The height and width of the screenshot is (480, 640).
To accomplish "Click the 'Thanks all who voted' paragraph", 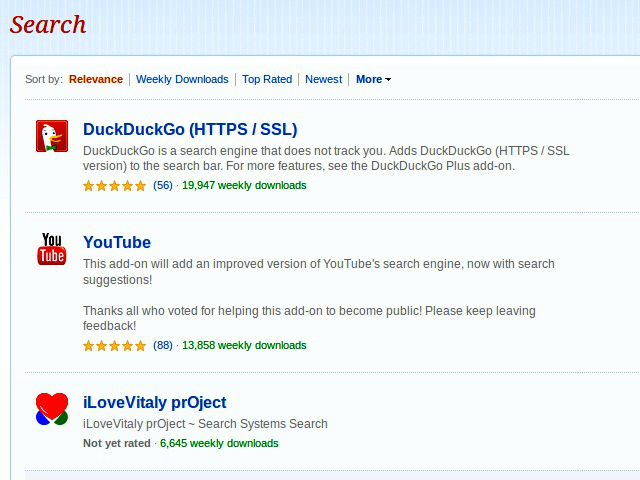I will pyautogui.click(x=309, y=318).
